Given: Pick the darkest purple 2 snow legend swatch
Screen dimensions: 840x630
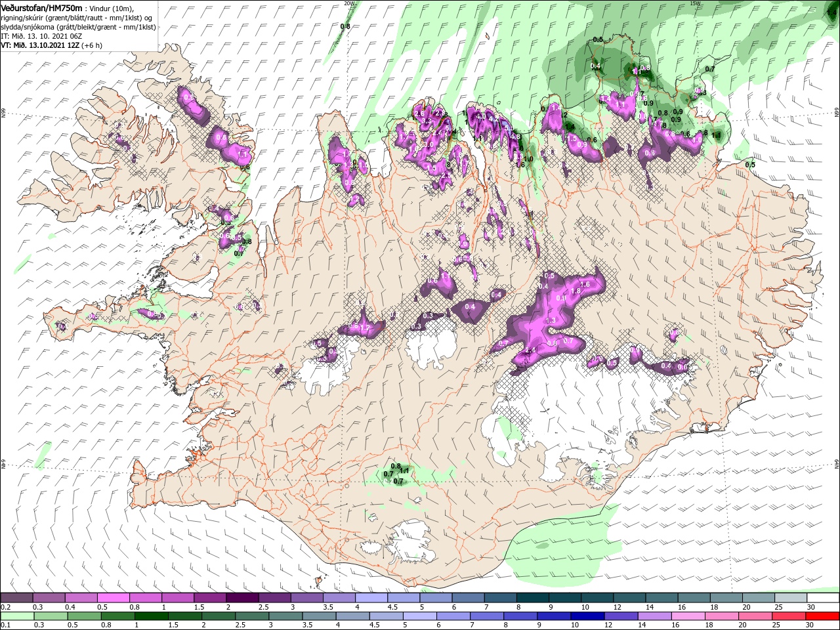Looking at the screenshot, I should click(x=241, y=598).
